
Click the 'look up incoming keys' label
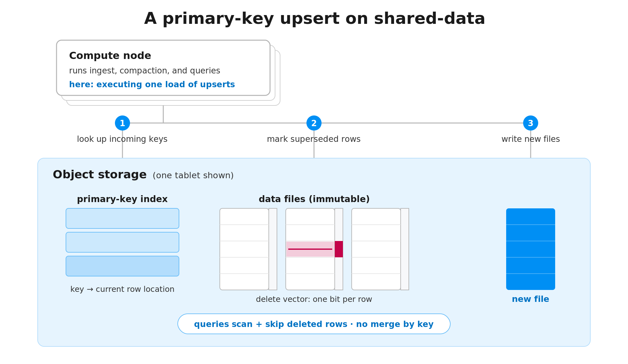point(122,139)
